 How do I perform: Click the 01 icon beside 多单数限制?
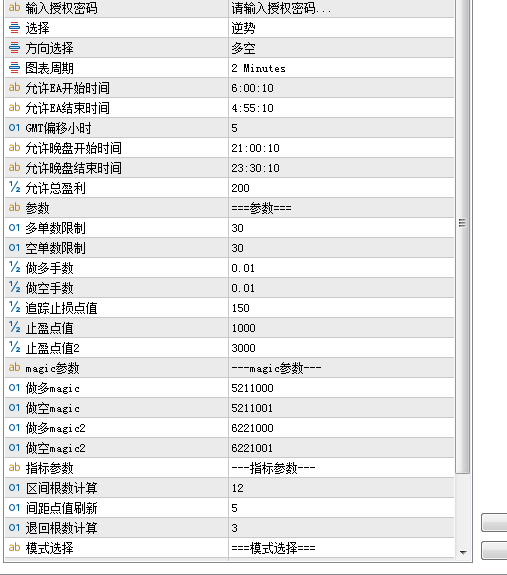[x=14, y=228]
